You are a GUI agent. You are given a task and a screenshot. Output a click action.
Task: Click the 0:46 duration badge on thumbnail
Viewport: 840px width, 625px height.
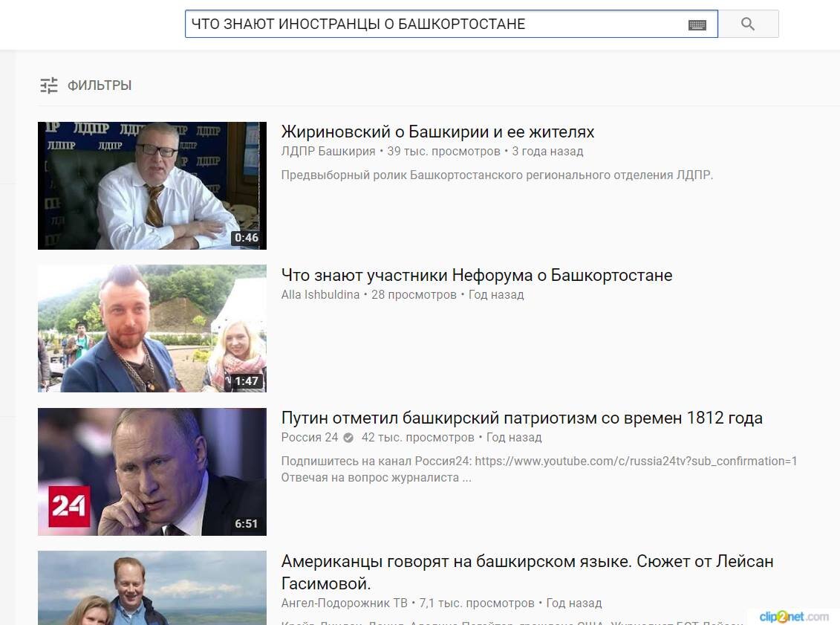coord(247,238)
